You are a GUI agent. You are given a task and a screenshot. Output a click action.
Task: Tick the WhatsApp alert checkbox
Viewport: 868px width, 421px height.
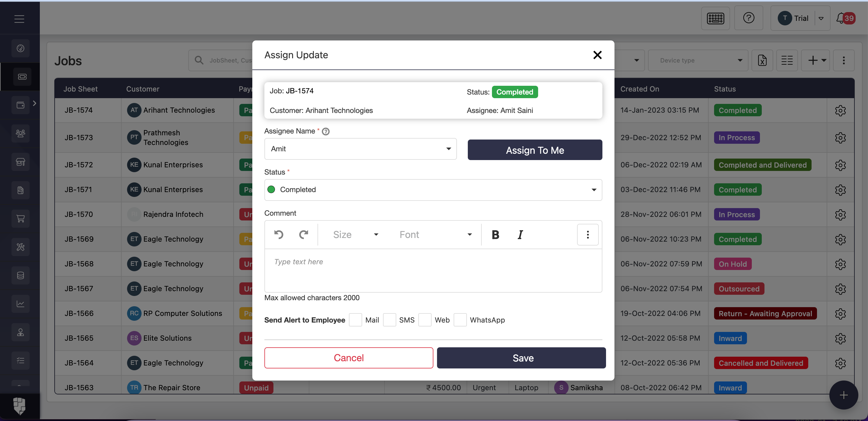[x=460, y=320]
